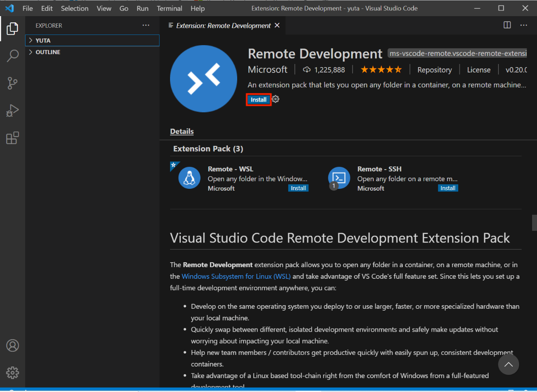Click the Remote - SSH terminal icon

tap(339, 178)
